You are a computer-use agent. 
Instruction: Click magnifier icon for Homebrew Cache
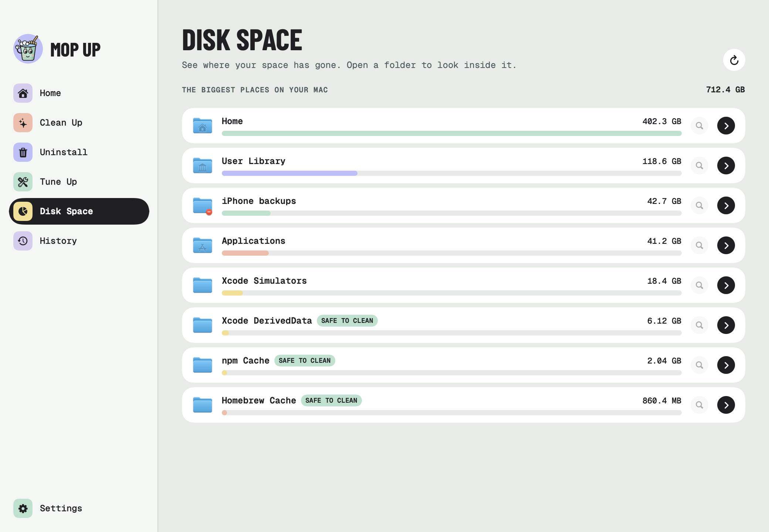tap(699, 405)
